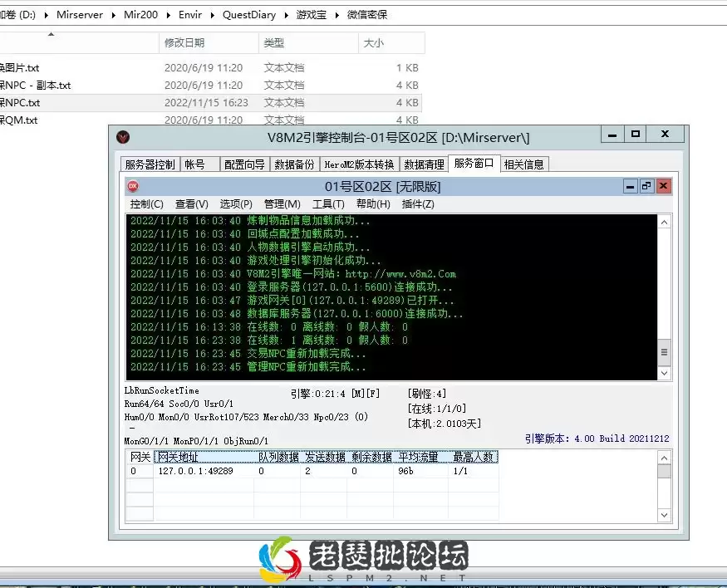This screenshot has width=727, height=588.
Task: Open the 查看(V) menu
Action: tap(191, 204)
